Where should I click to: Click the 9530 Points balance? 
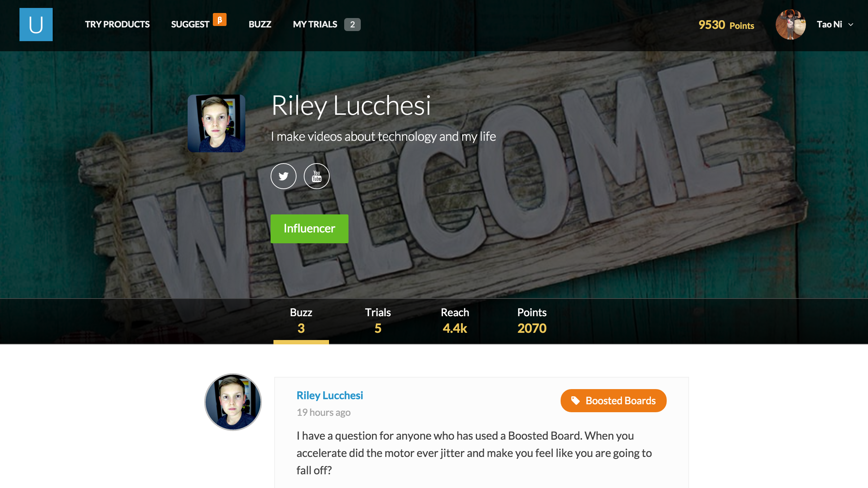[x=726, y=25]
